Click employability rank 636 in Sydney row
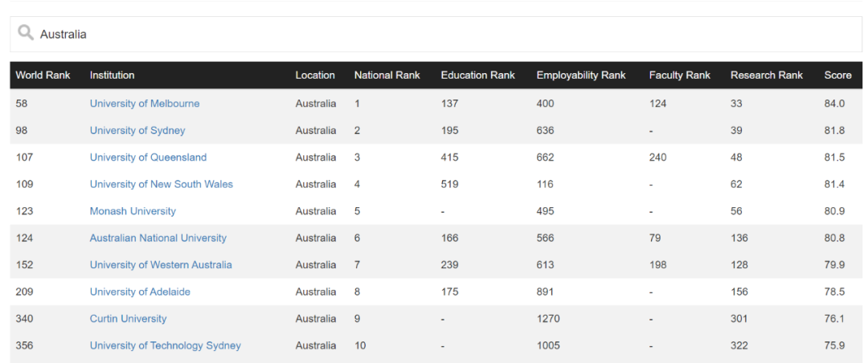 coord(545,131)
